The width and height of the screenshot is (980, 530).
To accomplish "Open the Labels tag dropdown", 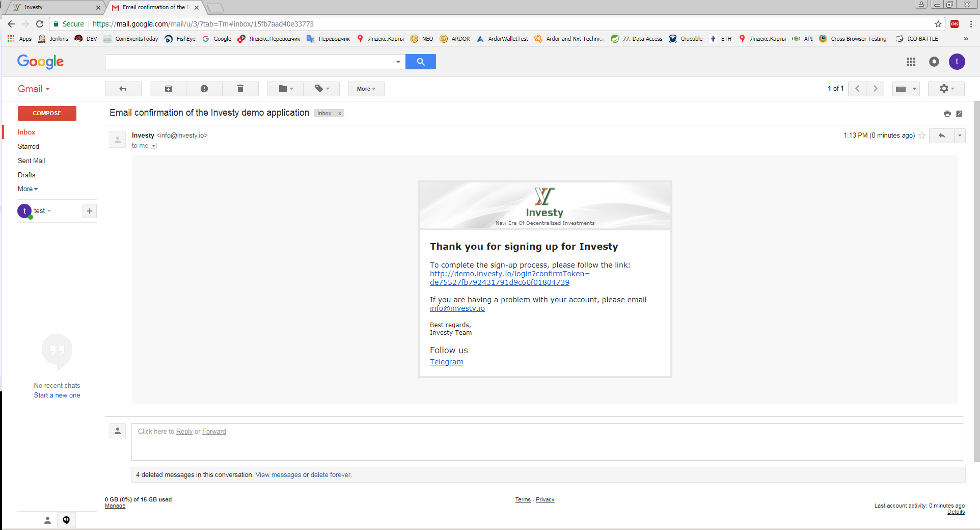I will [x=321, y=89].
